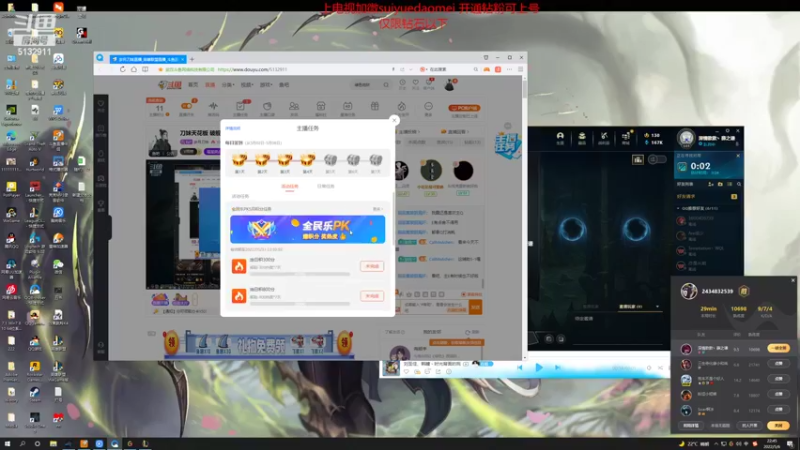Click 未完成 button for the first points task
800x450 pixels.
click(x=372, y=266)
